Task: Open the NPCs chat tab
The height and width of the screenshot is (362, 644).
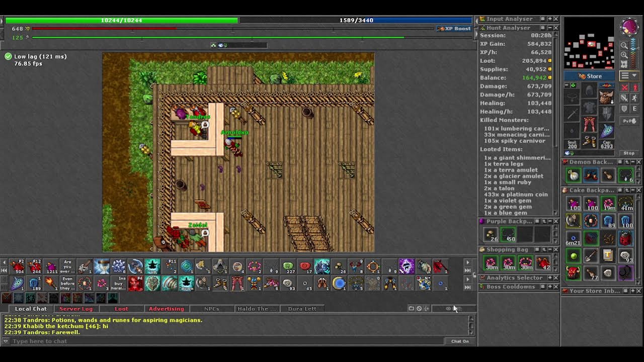Action: (x=211, y=309)
